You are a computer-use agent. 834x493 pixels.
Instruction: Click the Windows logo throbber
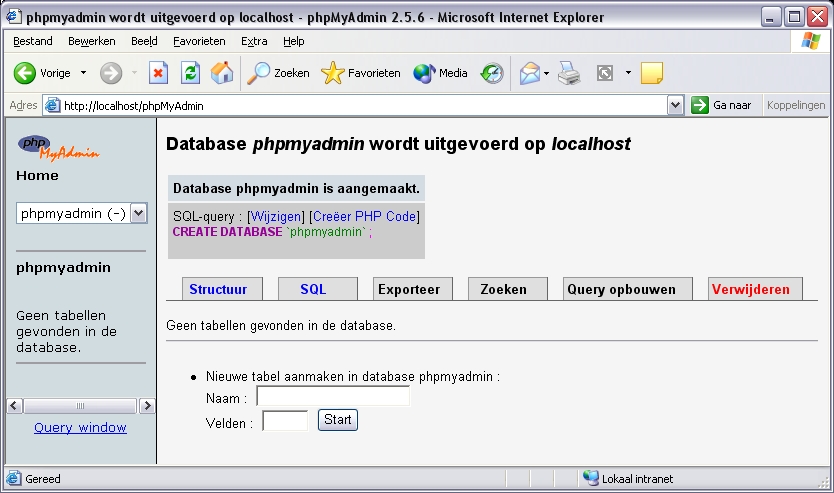pyautogui.click(x=811, y=41)
